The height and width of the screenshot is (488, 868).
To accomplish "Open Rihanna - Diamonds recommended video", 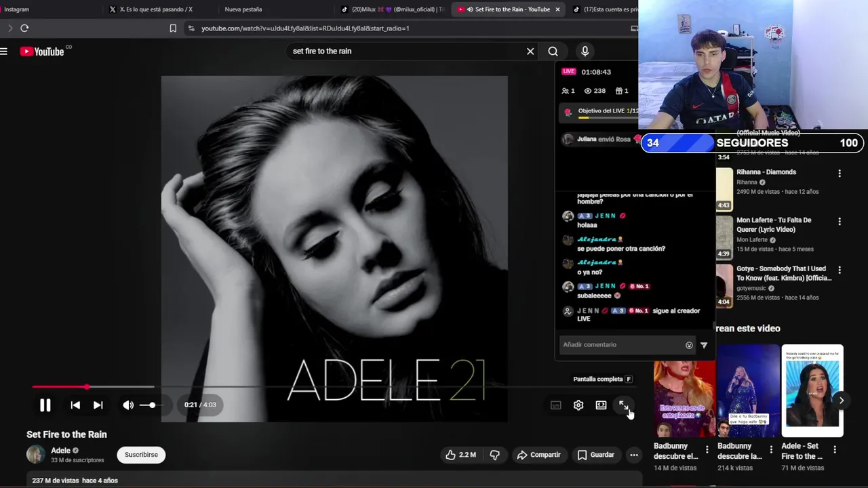I will tap(766, 172).
